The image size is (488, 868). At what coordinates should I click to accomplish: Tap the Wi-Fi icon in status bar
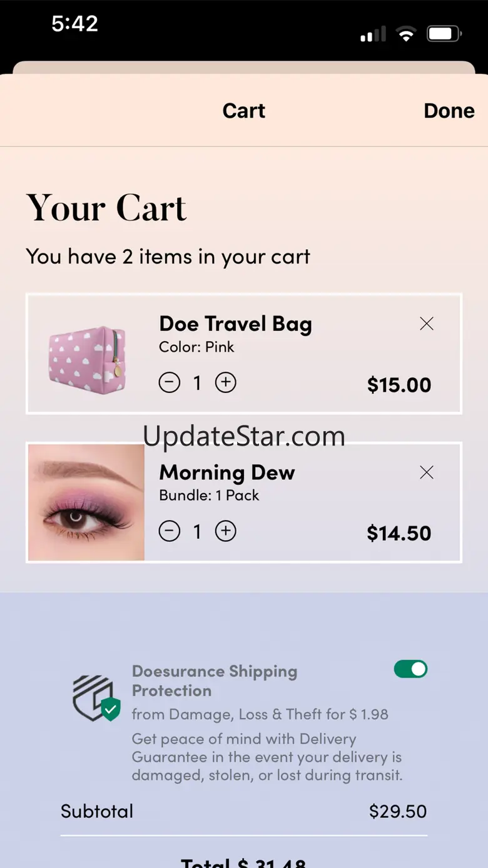(406, 34)
